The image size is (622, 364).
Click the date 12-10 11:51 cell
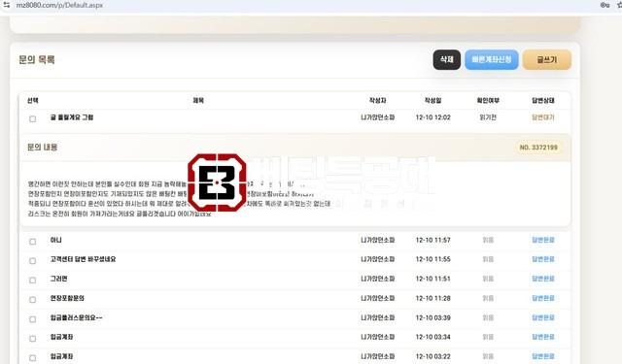(432, 279)
